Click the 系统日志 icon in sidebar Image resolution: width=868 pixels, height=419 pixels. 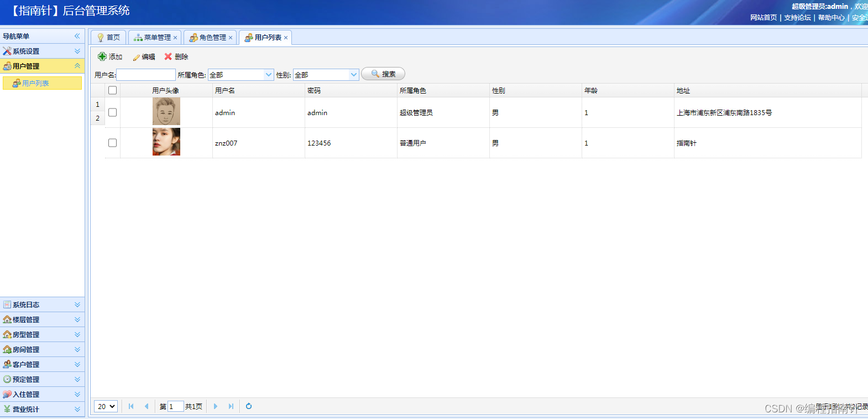click(x=7, y=304)
